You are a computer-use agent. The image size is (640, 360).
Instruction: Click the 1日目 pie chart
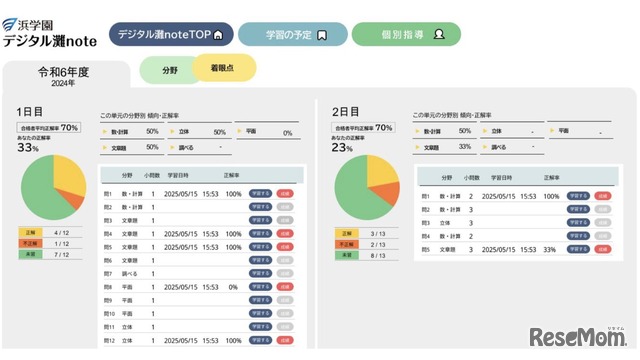pos(53,187)
